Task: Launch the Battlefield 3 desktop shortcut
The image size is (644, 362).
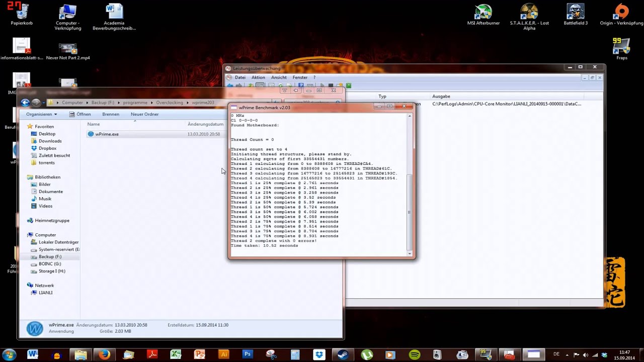Action: (x=576, y=14)
